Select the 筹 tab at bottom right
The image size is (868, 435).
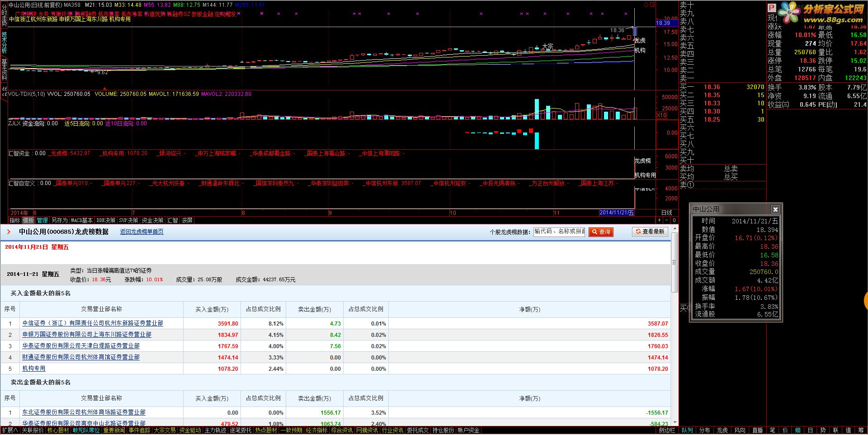(x=861, y=430)
